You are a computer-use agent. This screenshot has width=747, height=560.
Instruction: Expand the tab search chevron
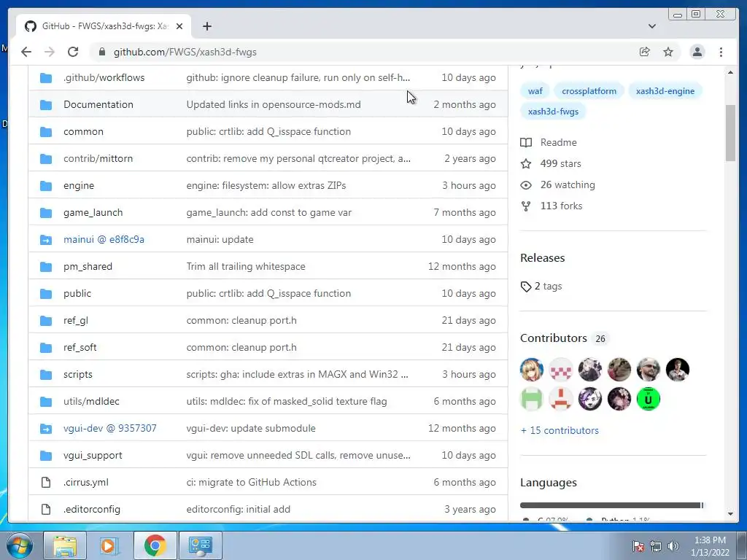pos(652,26)
